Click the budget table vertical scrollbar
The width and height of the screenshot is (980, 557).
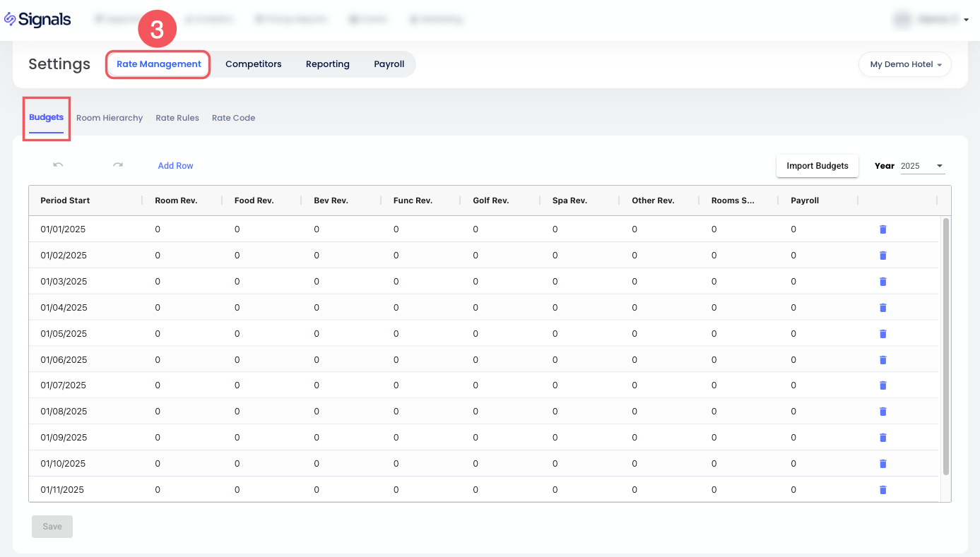tap(946, 346)
